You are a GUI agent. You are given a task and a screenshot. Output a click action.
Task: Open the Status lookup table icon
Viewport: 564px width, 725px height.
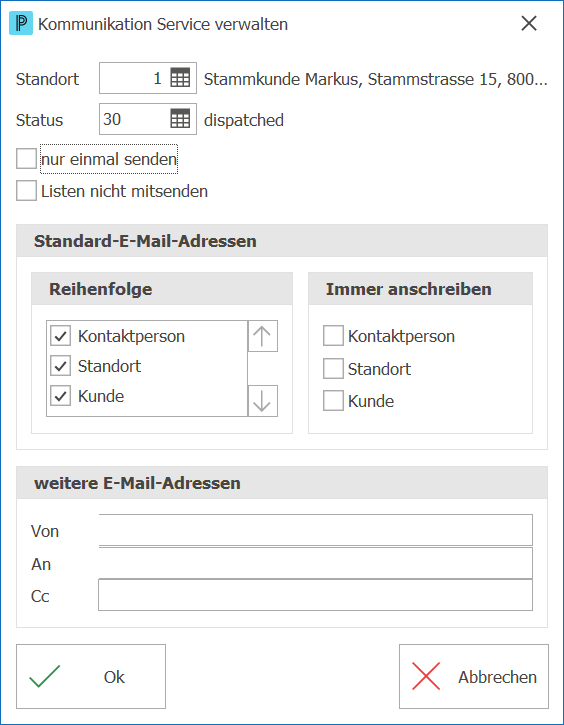180,119
